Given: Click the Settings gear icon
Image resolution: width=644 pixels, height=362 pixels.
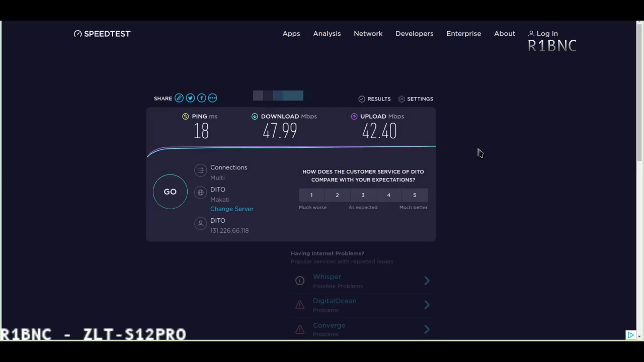Looking at the screenshot, I should pyautogui.click(x=401, y=99).
